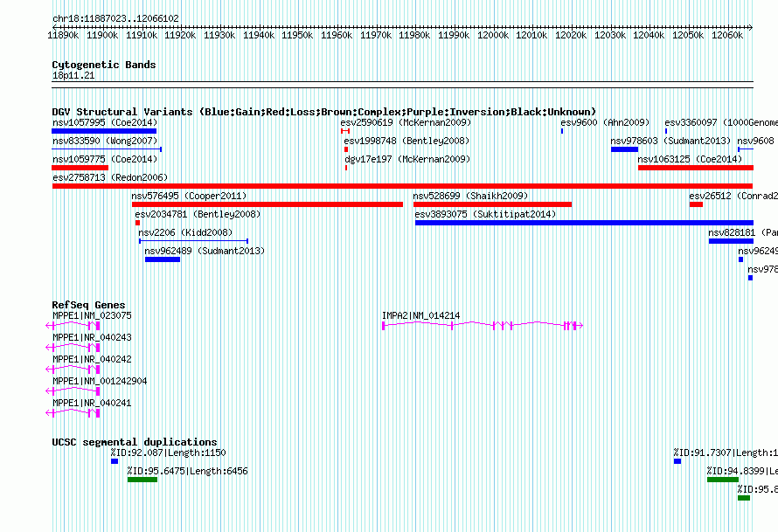Click the esv3360097 blue marker
This screenshot has height=532, width=778.
click(666, 131)
